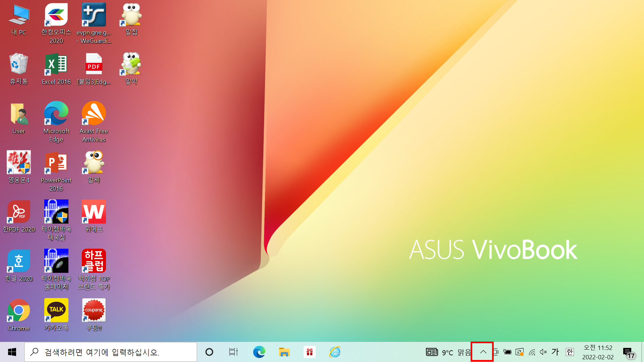Select the 쿠팡!! desktop shortcut

(94, 315)
